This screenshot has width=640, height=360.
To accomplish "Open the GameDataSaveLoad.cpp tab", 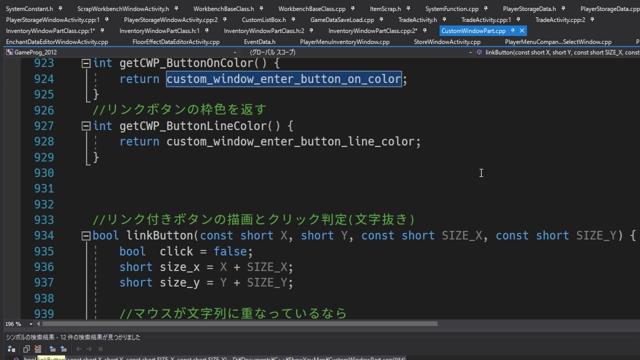I will coord(342,19).
